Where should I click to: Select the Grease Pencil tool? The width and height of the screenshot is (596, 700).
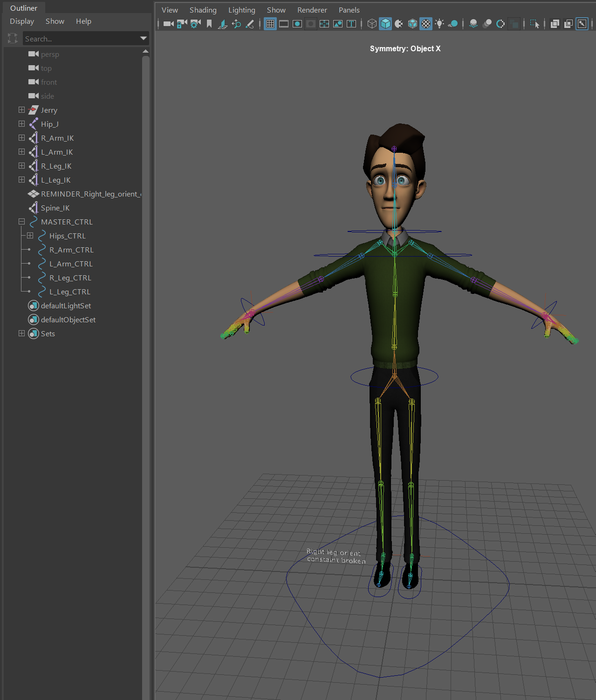pos(250,24)
